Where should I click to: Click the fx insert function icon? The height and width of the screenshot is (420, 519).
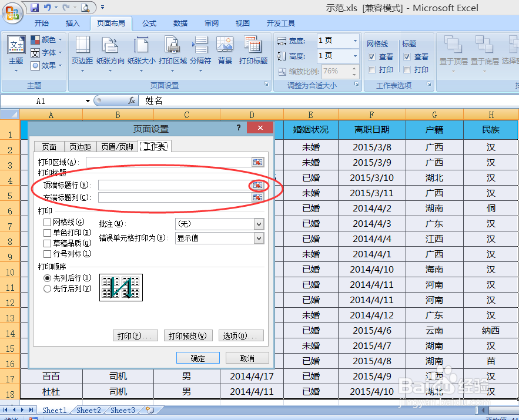[132, 100]
